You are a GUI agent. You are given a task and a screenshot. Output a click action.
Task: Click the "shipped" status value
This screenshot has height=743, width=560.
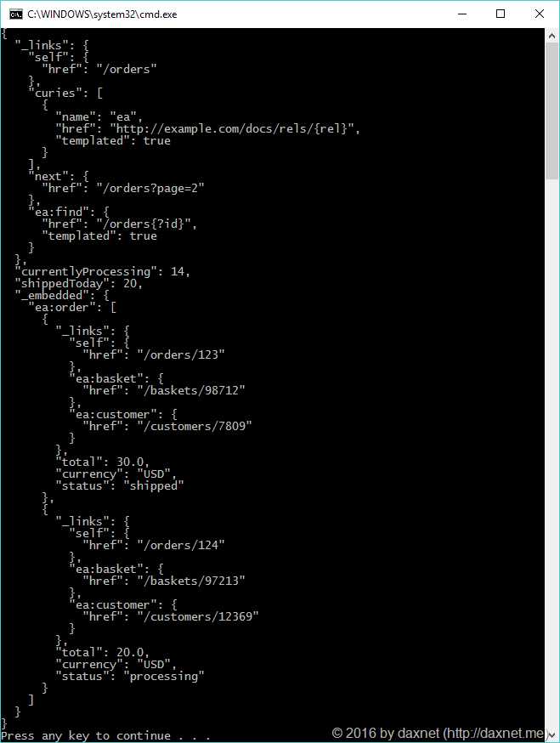154,485
